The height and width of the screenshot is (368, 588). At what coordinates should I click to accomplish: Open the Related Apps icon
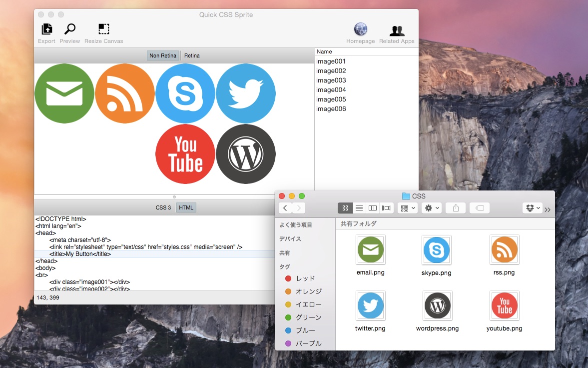pos(397,30)
